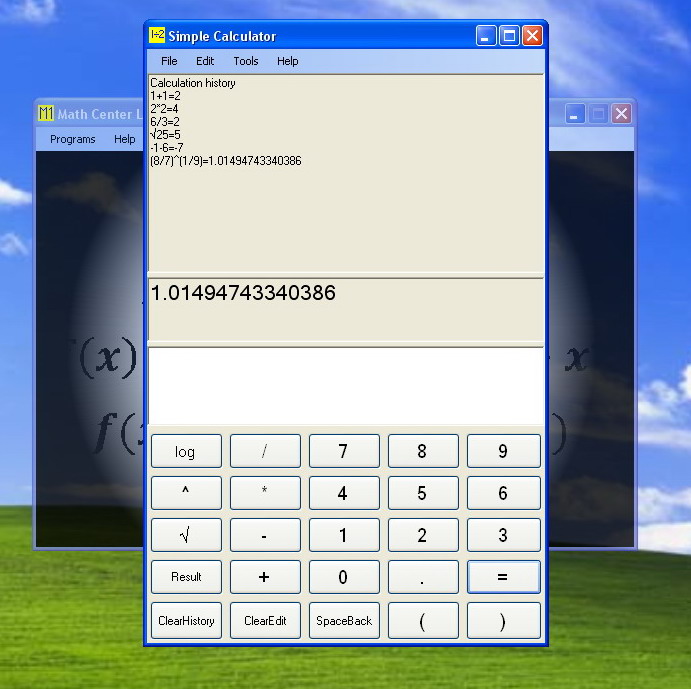Select history line (8/7)^(1/9)=1.01494743340386
Screen dimensions: 691x689
[226, 161]
